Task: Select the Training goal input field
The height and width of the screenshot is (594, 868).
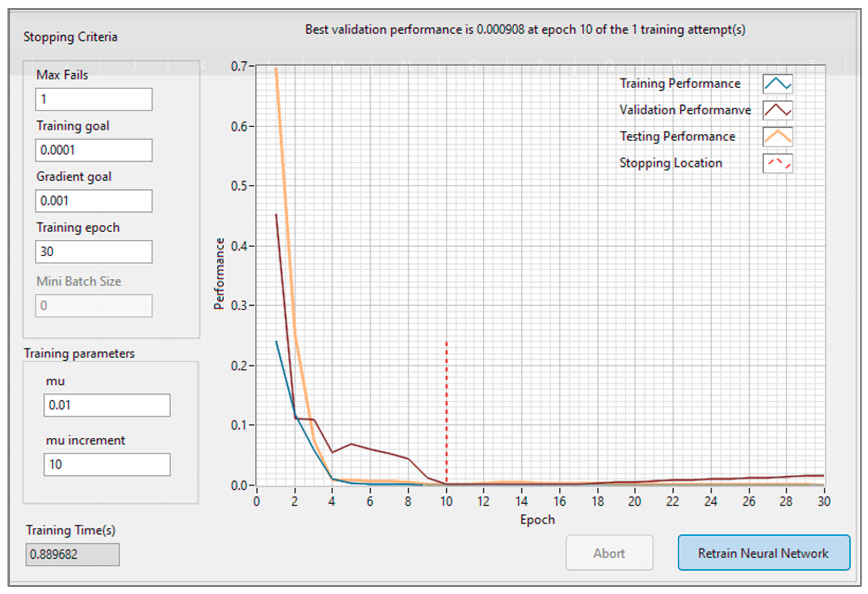Action: 94,150
